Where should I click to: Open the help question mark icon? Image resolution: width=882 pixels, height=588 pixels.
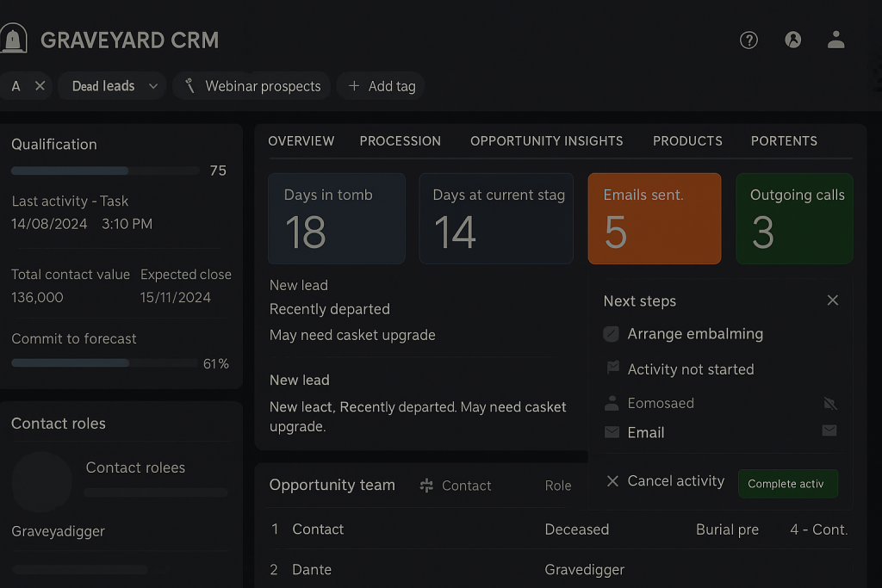[x=748, y=40]
